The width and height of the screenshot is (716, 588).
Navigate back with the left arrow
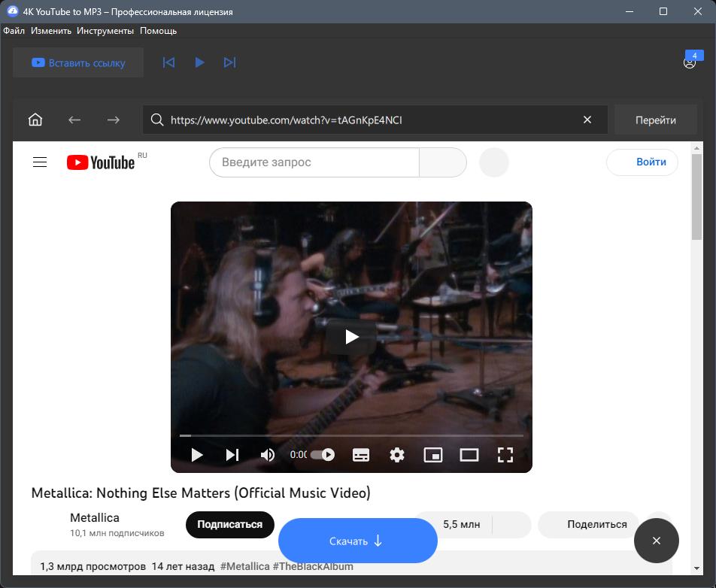tap(74, 120)
